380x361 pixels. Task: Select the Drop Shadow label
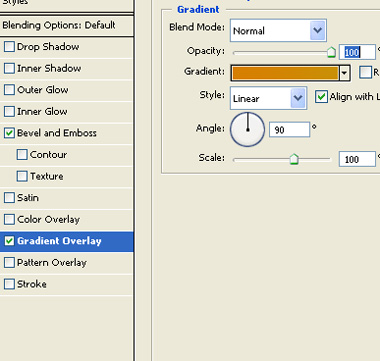pos(48,47)
